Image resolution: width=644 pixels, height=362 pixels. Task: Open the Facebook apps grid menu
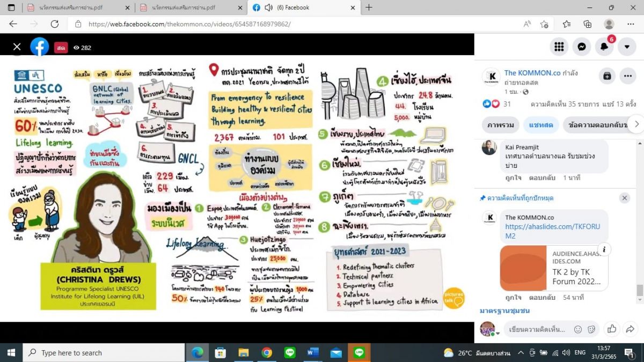pyautogui.click(x=559, y=47)
